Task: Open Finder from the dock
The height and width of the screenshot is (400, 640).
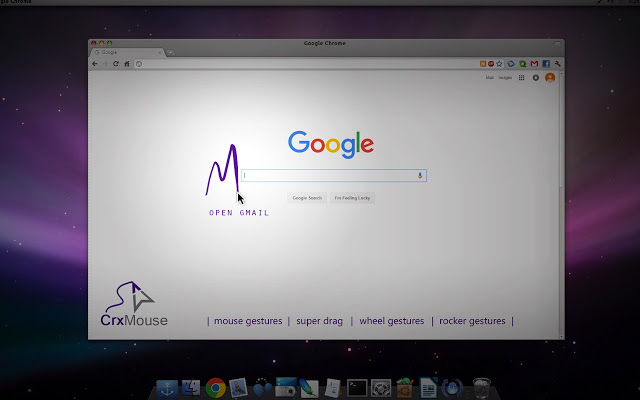Action: tap(191, 388)
